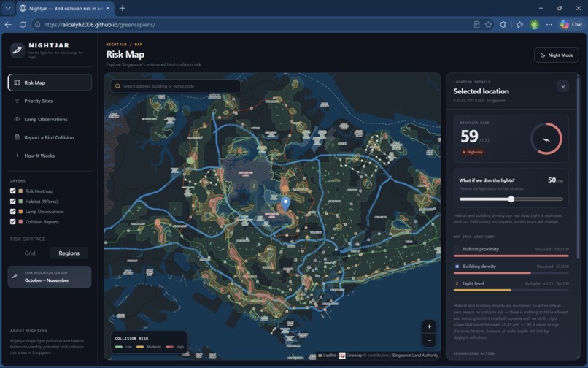
Task: Click Singapore Land Authority link
Action: [x=415, y=356]
